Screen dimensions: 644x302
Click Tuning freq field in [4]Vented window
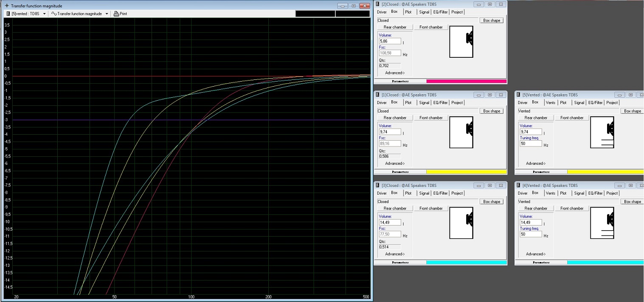(x=531, y=234)
